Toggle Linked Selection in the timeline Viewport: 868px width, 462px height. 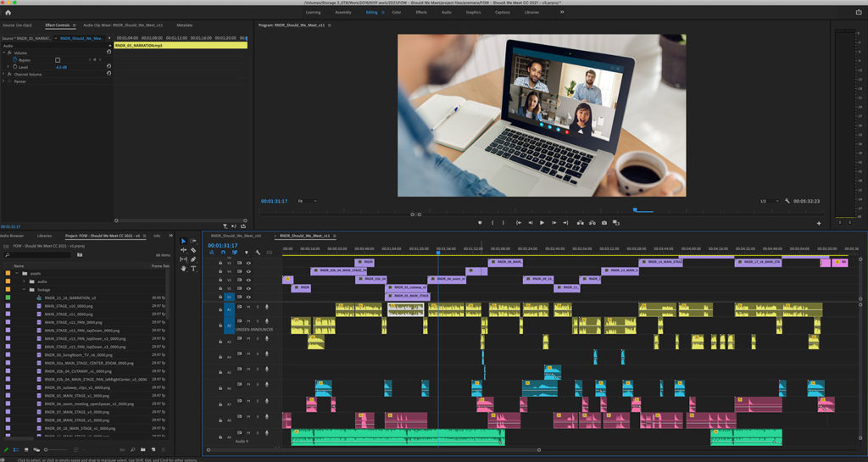(x=235, y=253)
